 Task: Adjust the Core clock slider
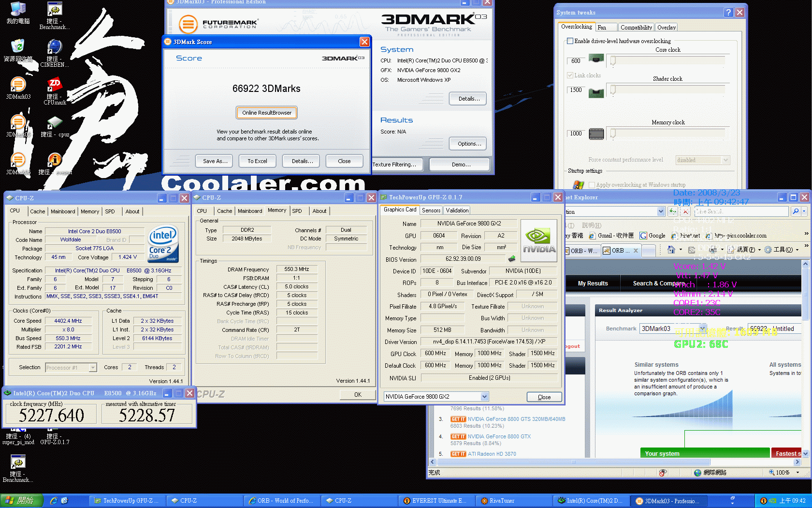tap(613, 60)
